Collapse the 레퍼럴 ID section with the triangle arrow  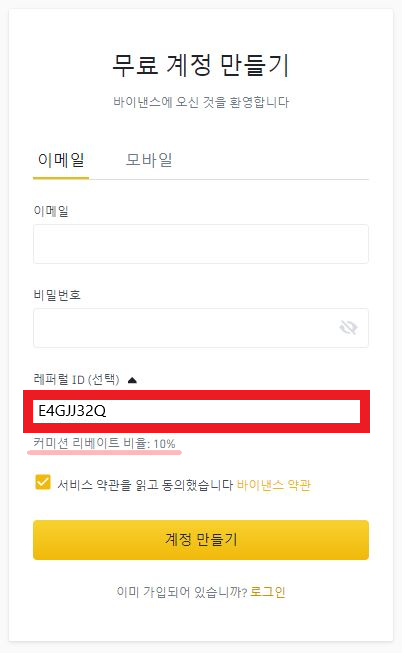point(132,380)
